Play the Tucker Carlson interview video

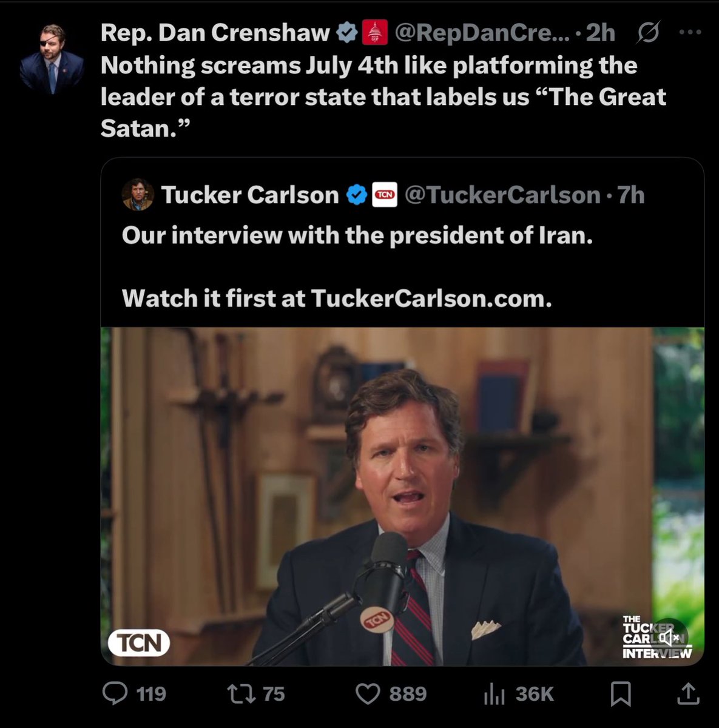[x=402, y=496]
